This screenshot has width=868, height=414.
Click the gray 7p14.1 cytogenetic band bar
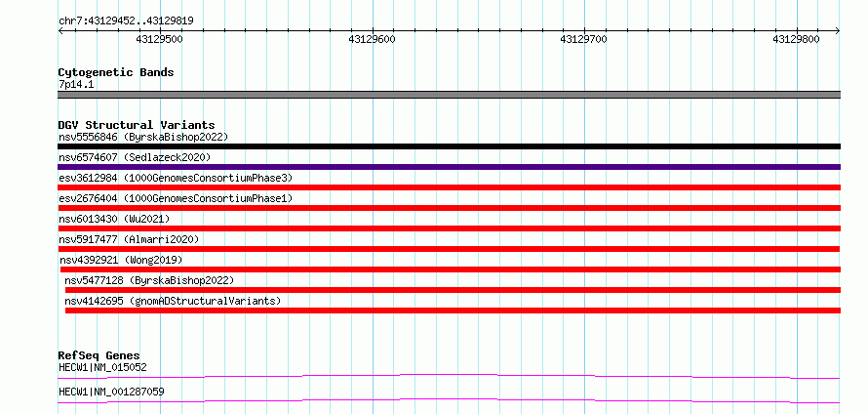(x=449, y=95)
